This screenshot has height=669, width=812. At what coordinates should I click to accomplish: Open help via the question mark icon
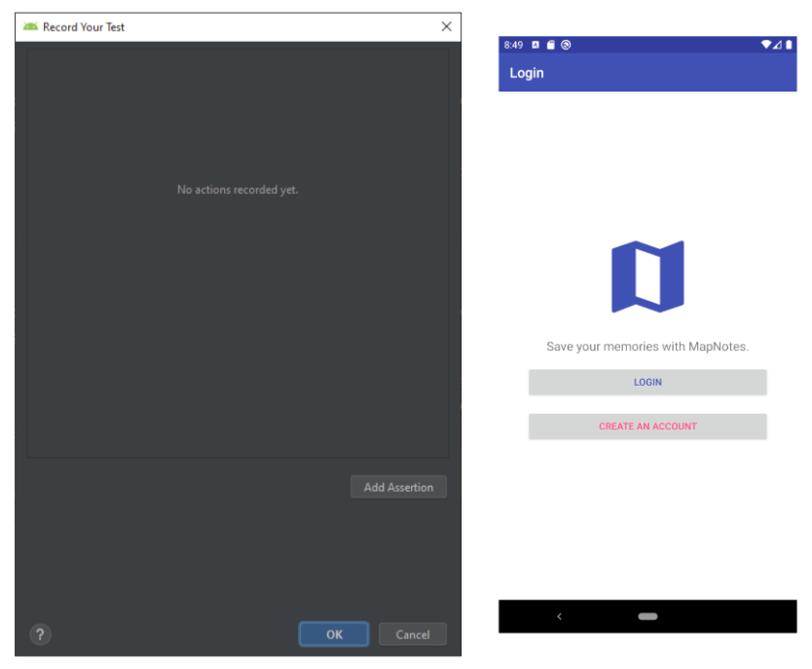[x=40, y=634]
